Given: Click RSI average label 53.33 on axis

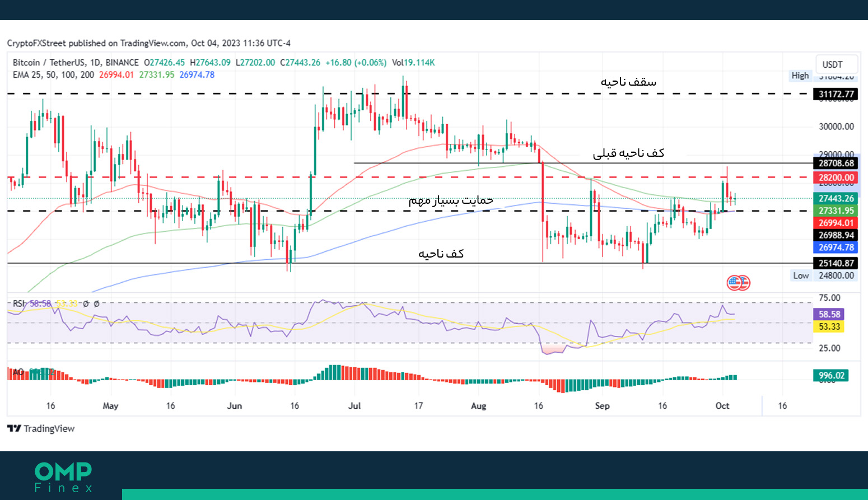Looking at the screenshot, I should coord(829,326).
